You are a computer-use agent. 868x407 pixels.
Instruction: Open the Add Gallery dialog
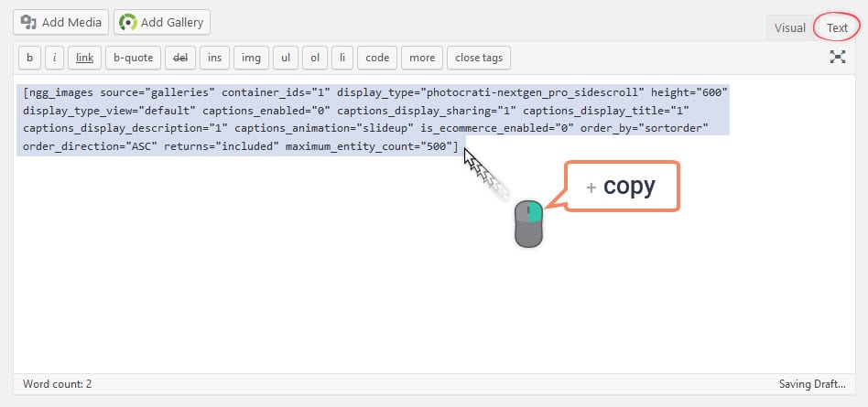click(162, 22)
